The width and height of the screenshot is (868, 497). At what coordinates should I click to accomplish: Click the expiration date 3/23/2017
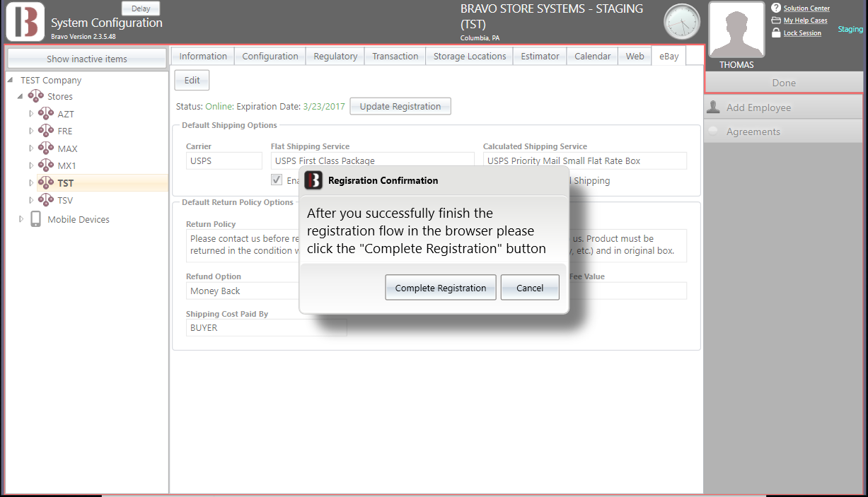point(324,107)
